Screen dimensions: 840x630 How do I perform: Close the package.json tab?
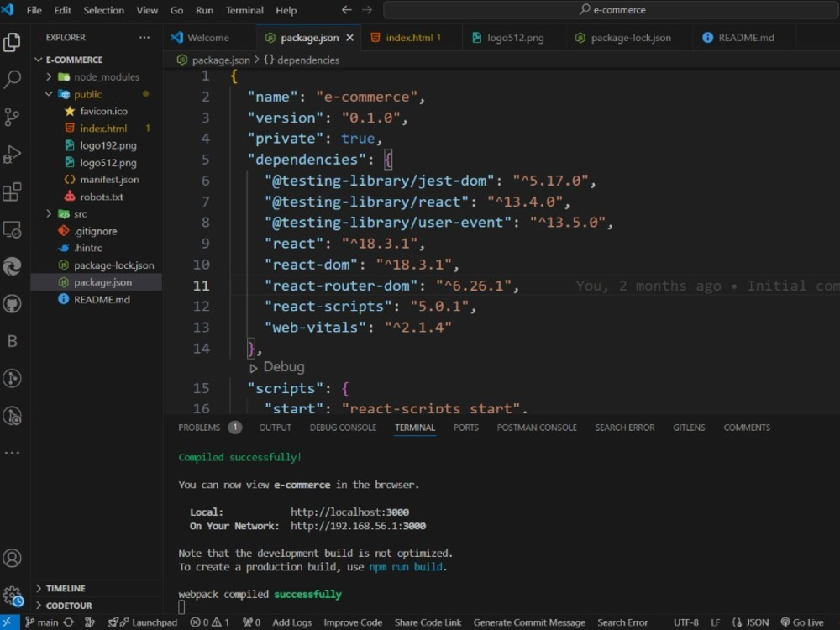pyautogui.click(x=349, y=38)
